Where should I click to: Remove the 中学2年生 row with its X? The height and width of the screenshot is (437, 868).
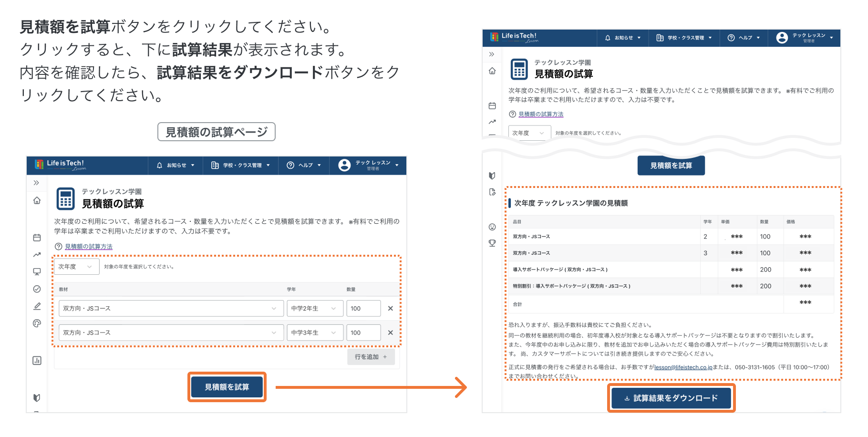(x=390, y=309)
